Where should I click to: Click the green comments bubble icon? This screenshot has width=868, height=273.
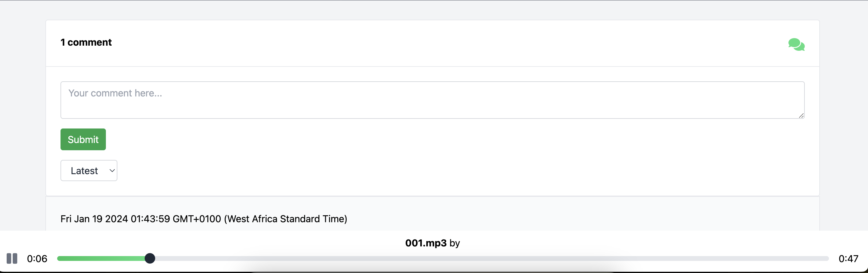(796, 44)
